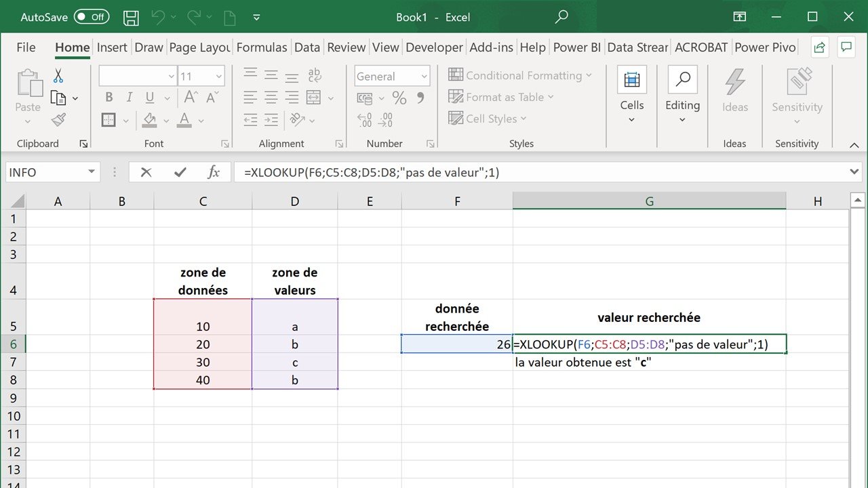
Task: Toggle AutoSave switch
Action: [x=92, y=18]
